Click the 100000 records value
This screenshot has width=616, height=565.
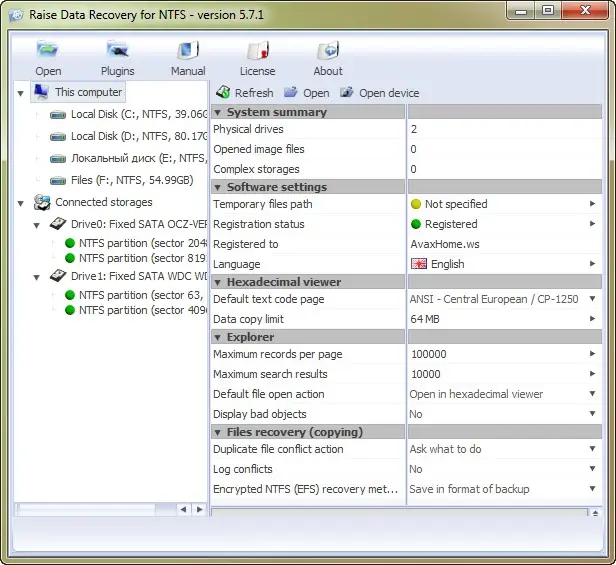click(x=429, y=354)
